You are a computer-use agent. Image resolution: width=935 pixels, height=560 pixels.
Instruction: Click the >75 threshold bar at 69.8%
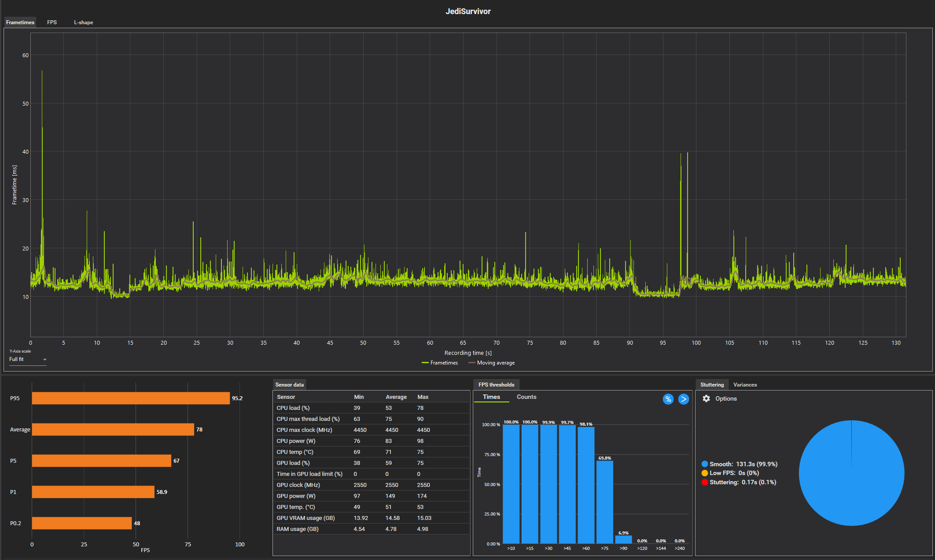[x=605, y=502]
